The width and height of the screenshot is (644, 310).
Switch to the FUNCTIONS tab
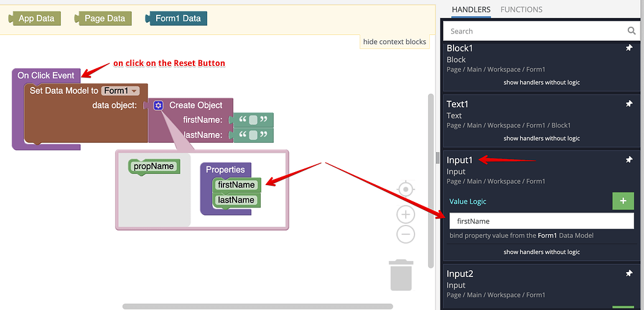tap(521, 9)
